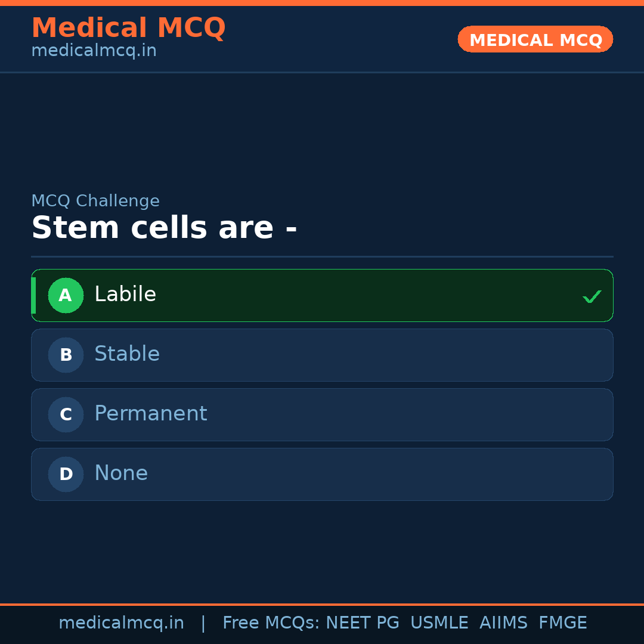Click the B letter badge circle
The image size is (644, 644).
click(x=66, y=355)
